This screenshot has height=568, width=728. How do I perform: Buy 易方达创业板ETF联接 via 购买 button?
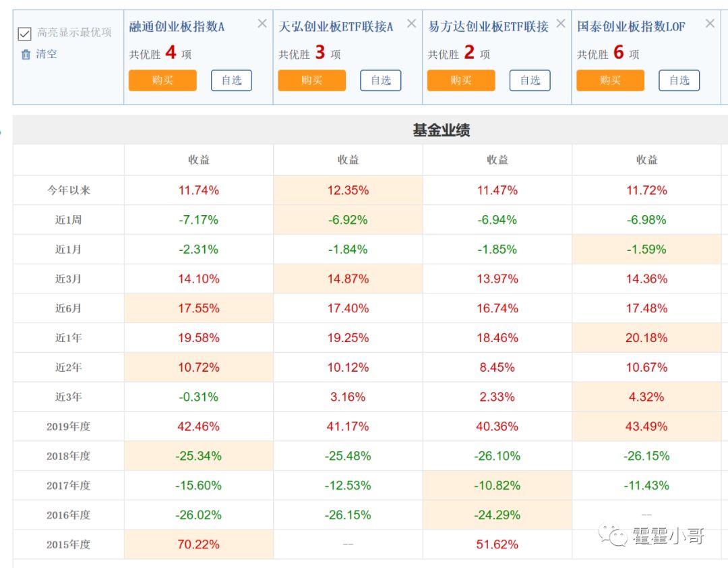point(461,80)
